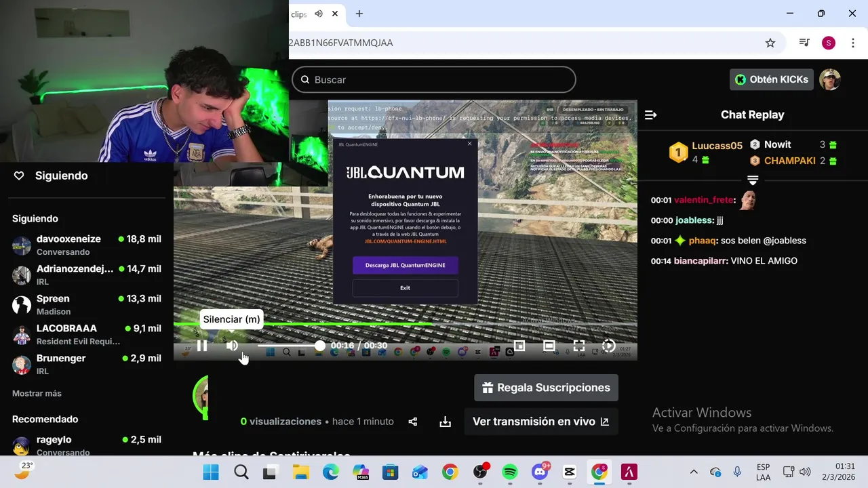Click valentin_frete username in chat
This screenshot has height=488, width=868.
tap(703, 200)
